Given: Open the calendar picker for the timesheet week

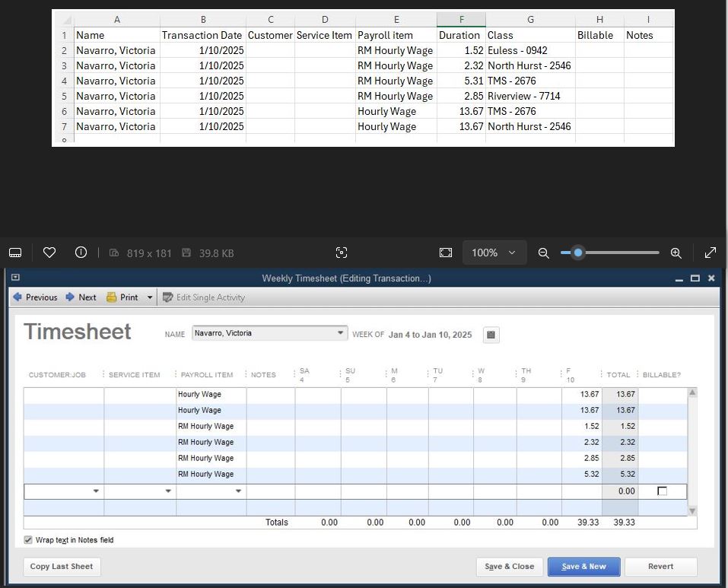Looking at the screenshot, I should [489, 335].
